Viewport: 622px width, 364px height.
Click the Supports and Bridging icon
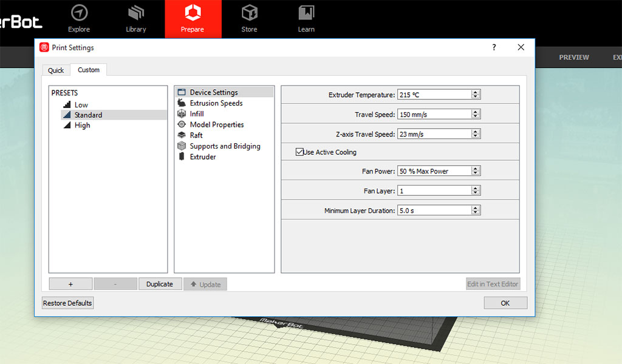click(x=182, y=146)
